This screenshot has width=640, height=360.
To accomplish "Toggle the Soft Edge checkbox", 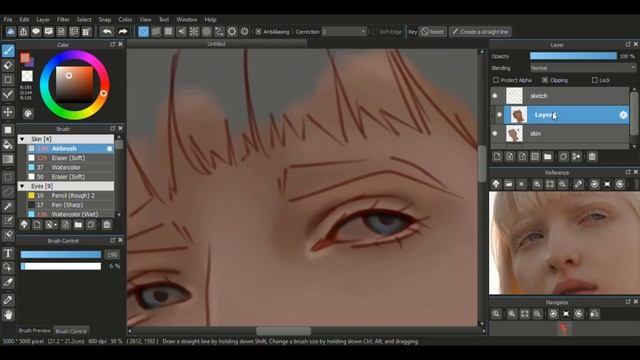I will [x=374, y=32].
